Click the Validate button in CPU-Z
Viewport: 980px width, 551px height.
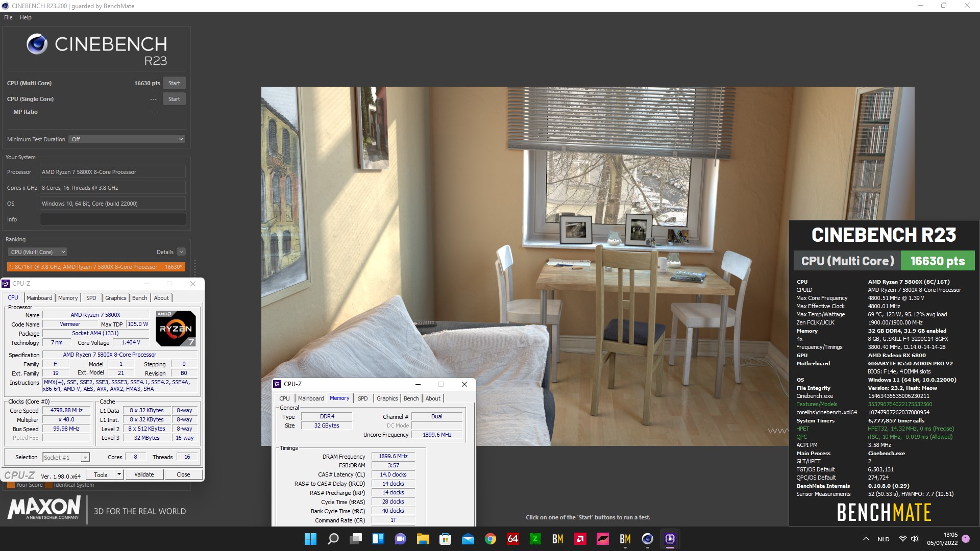tap(144, 475)
